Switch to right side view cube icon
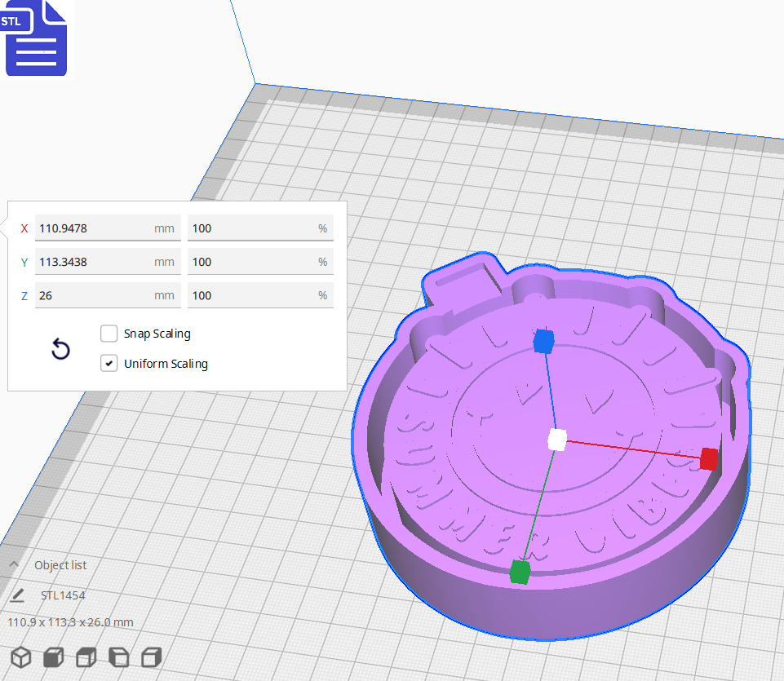Image resolution: width=784 pixels, height=681 pixels. pos(151,657)
